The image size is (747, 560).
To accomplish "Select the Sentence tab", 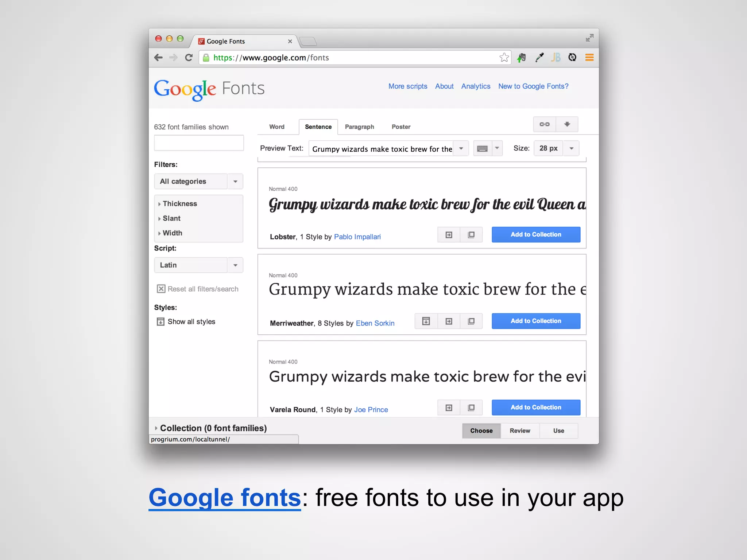I will [x=318, y=127].
